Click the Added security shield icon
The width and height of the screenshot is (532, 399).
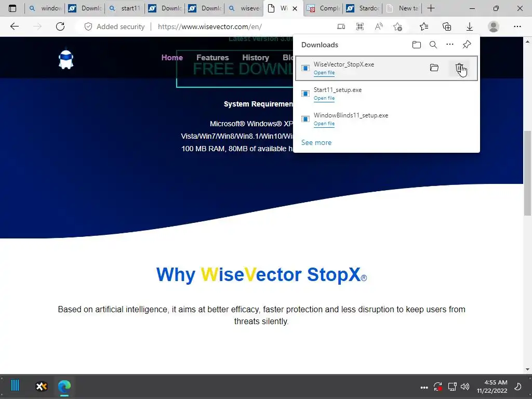click(88, 26)
